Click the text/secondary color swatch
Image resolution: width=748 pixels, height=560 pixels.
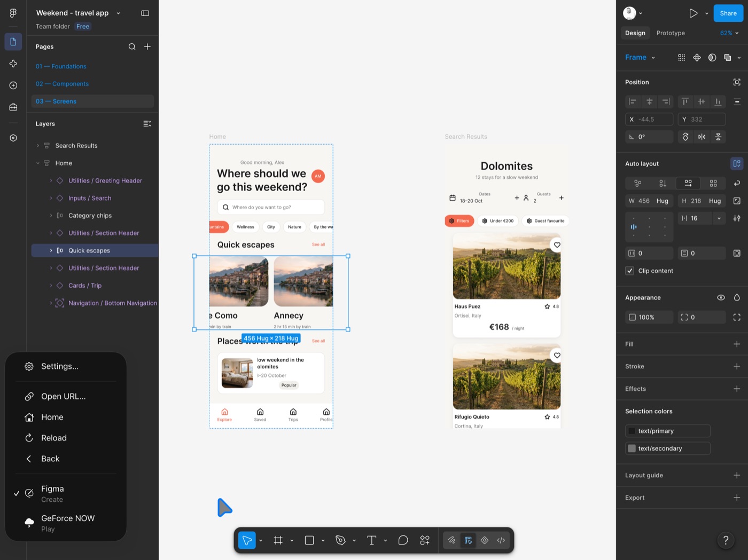tap(632, 448)
